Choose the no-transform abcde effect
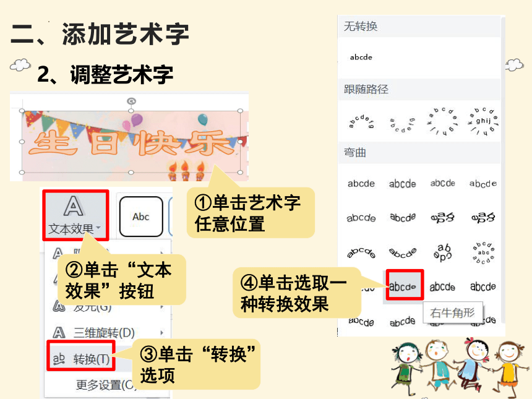This screenshot has width=532, height=399. pos(361,58)
